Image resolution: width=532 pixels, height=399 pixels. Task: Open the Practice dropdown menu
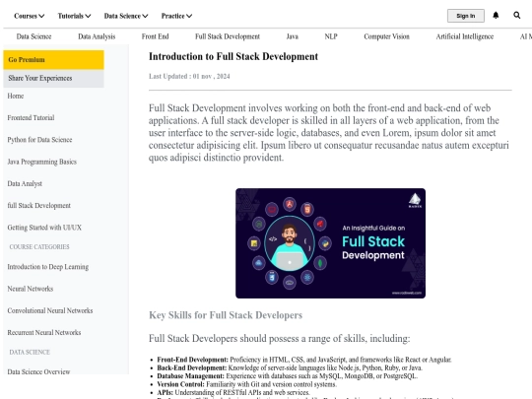(176, 16)
